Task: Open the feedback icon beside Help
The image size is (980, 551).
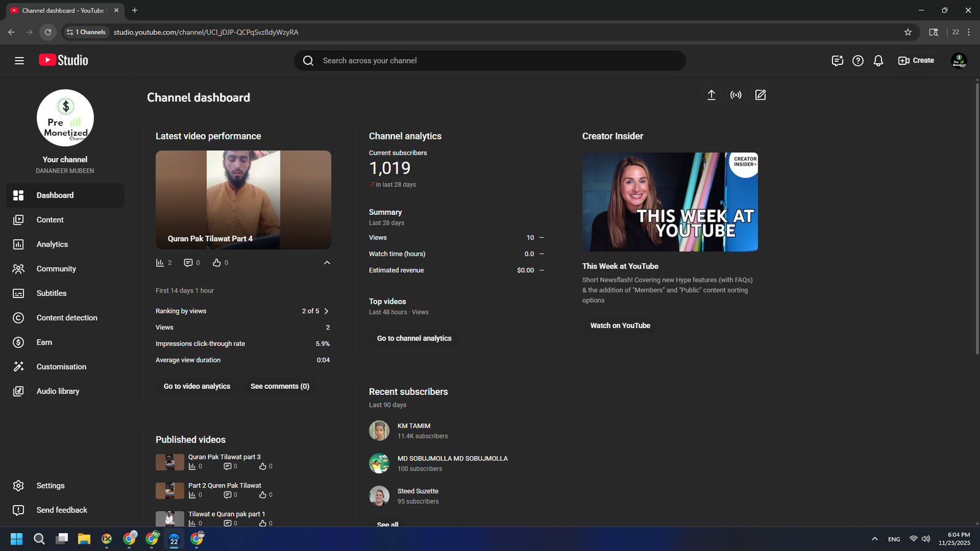Action: point(837,61)
